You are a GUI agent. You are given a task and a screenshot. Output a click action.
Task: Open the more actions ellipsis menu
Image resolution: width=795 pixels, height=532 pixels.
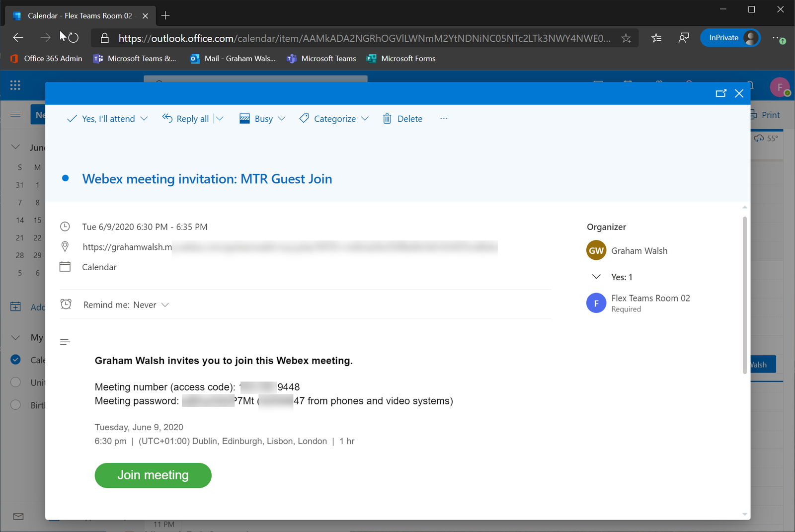(444, 118)
